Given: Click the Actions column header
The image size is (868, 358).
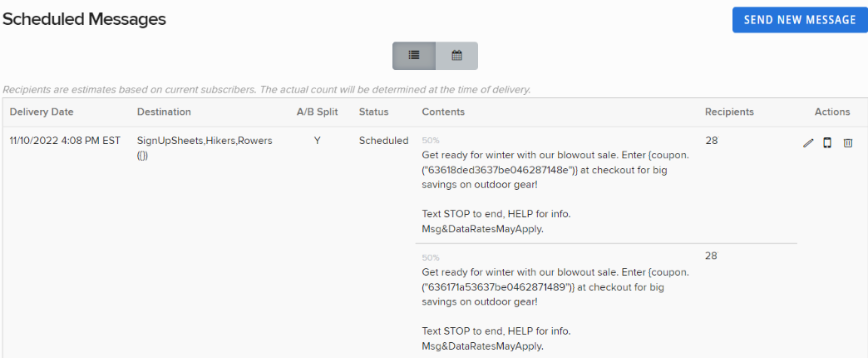Looking at the screenshot, I should tap(832, 112).
